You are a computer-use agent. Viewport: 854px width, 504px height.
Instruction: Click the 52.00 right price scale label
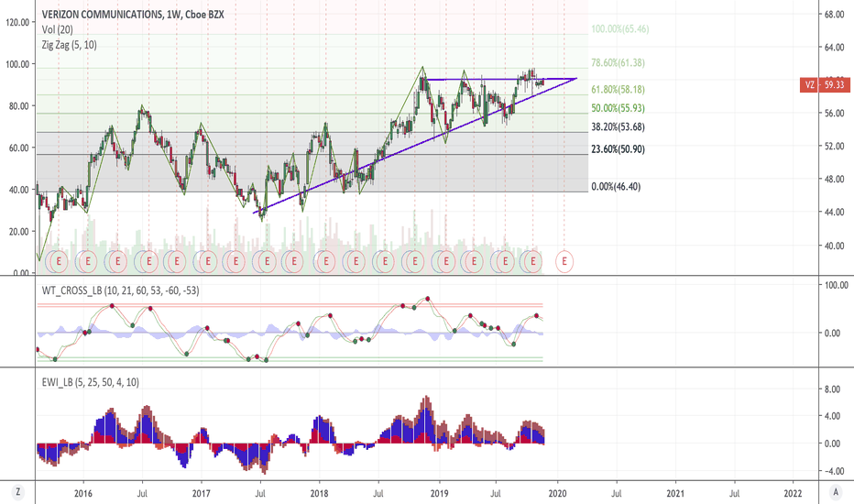pyautogui.click(x=835, y=148)
